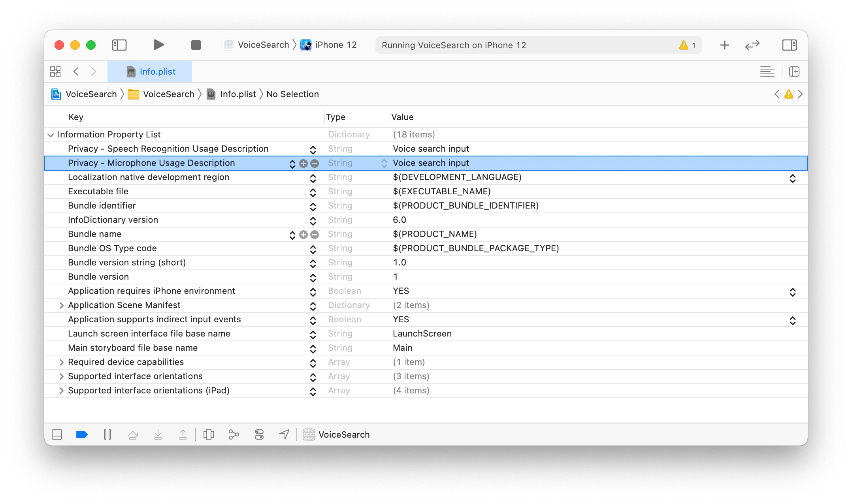The height and width of the screenshot is (504, 852).
Task: Show the inspectors panel
Action: (x=789, y=45)
